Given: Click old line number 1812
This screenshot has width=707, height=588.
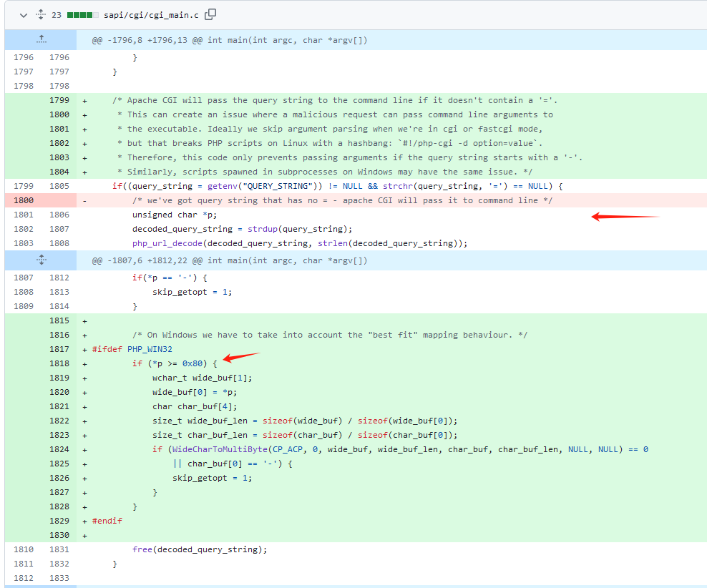Looking at the screenshot, I should point(24,578).
